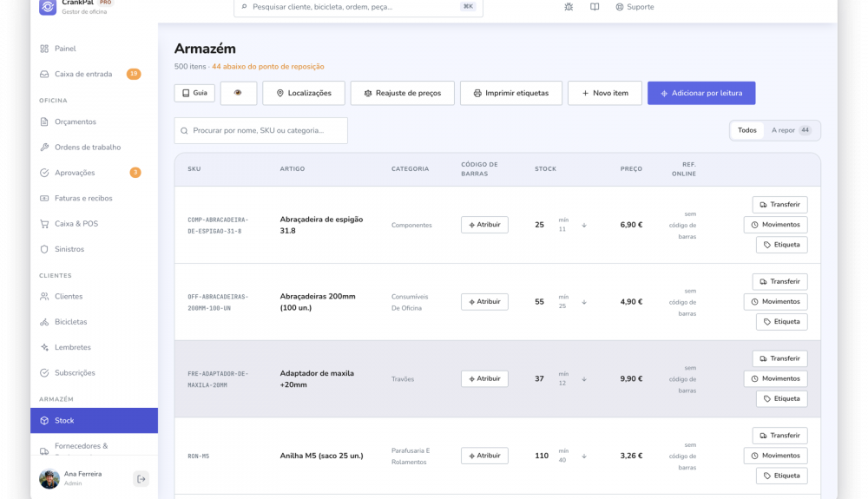Open Reajuste de preços
The image size is (868, 499).
click(403, 93)
